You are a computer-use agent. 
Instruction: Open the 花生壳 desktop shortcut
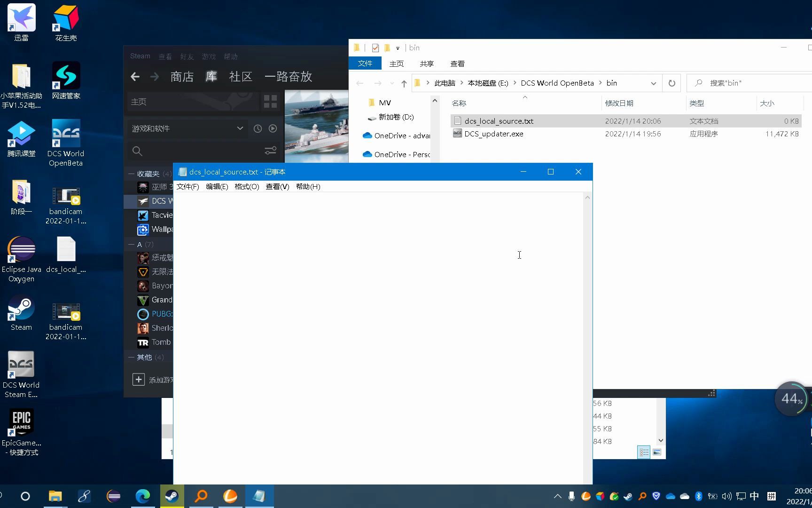[66, 23]
